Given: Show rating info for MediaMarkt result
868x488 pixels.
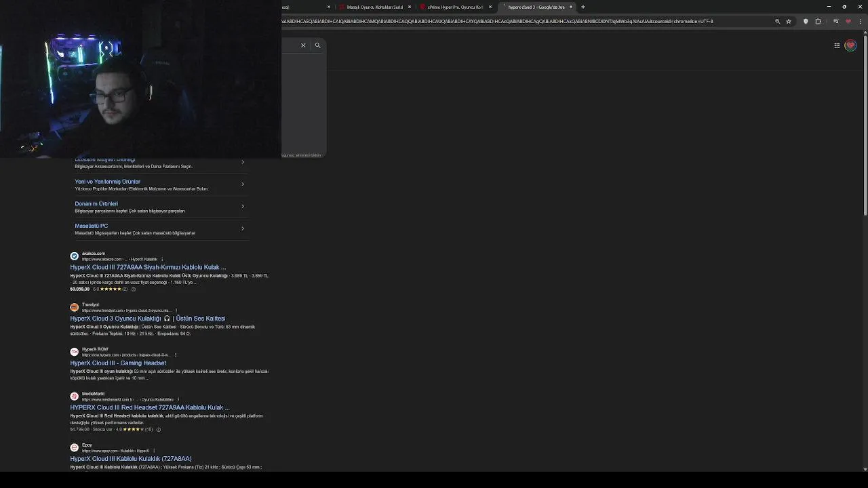Looking at the screenshot, I should click(159, 429).
